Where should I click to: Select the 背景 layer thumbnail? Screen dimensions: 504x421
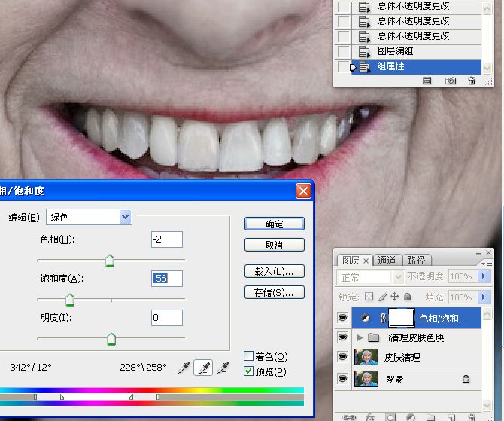366,379
